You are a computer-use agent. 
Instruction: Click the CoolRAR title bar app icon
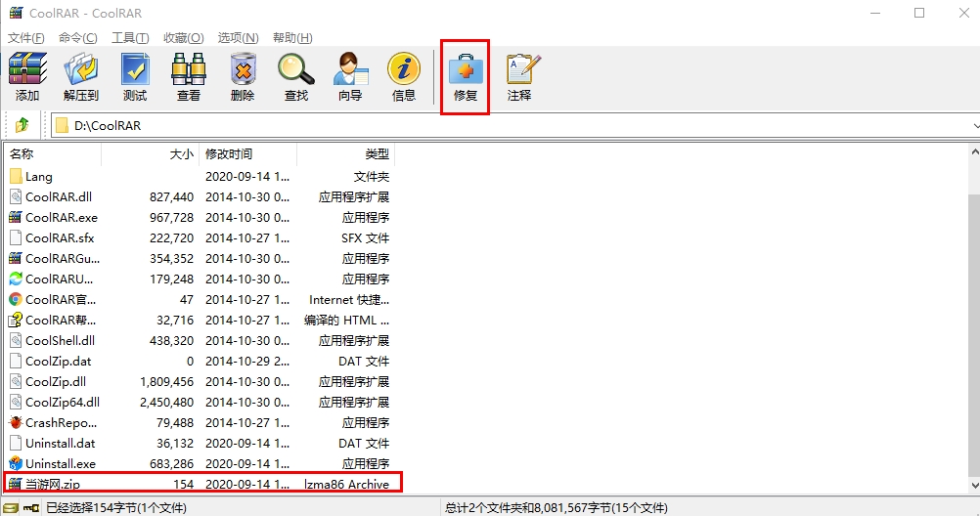16,13
